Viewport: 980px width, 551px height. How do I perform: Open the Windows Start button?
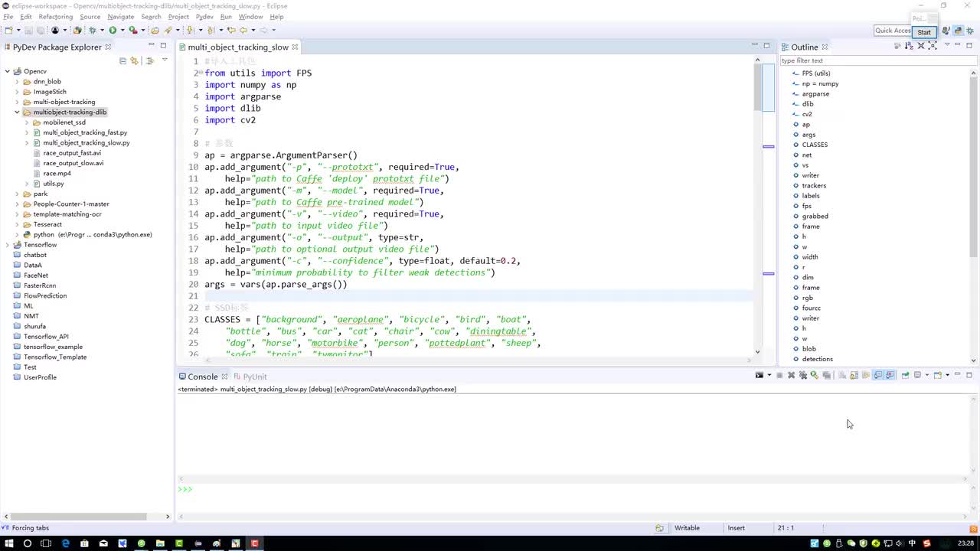tap(8, 543)
